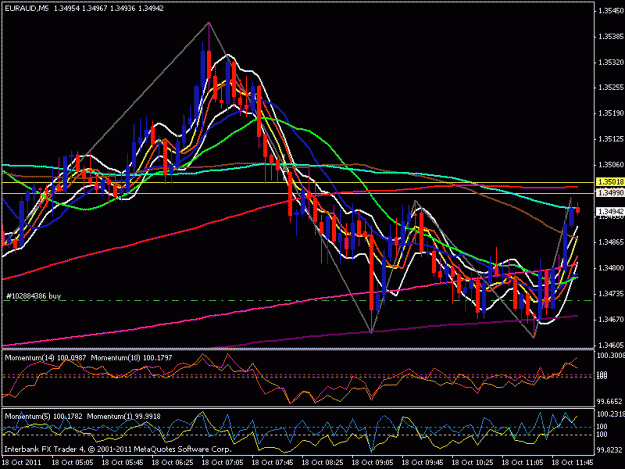Click the 1.34865 price scale value
The height and width of the screenshot is (469, 625).
pyautogui.click(x=611, y=242)
